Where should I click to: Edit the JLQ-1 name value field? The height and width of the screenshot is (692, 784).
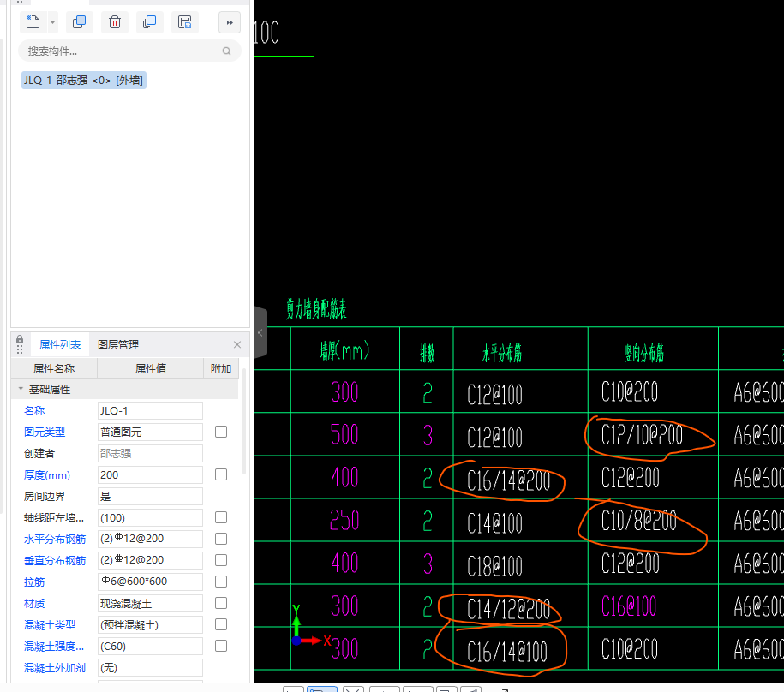150,411
